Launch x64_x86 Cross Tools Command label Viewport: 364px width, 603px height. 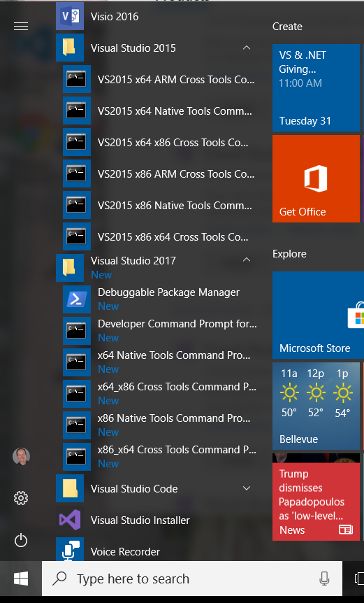point(177,387)
